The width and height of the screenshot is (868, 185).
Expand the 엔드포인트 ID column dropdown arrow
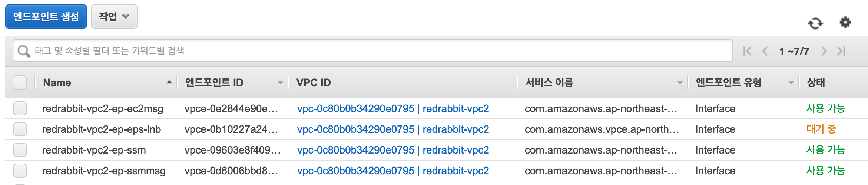281,83
